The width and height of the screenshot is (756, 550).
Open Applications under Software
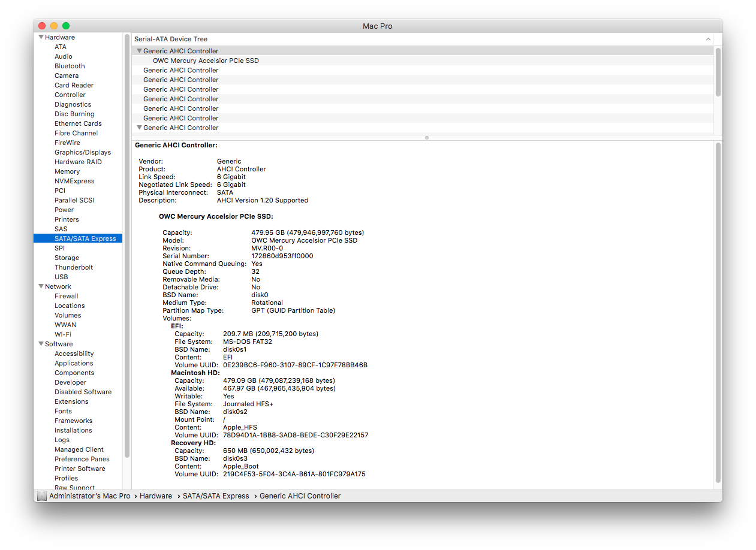(x=74, y=363)
